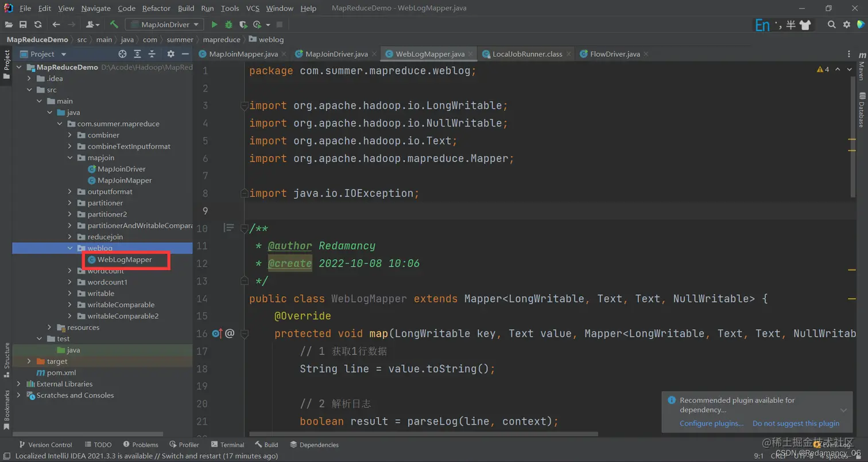
Task: Click the Profile run icon
Action: click(257, 25)
